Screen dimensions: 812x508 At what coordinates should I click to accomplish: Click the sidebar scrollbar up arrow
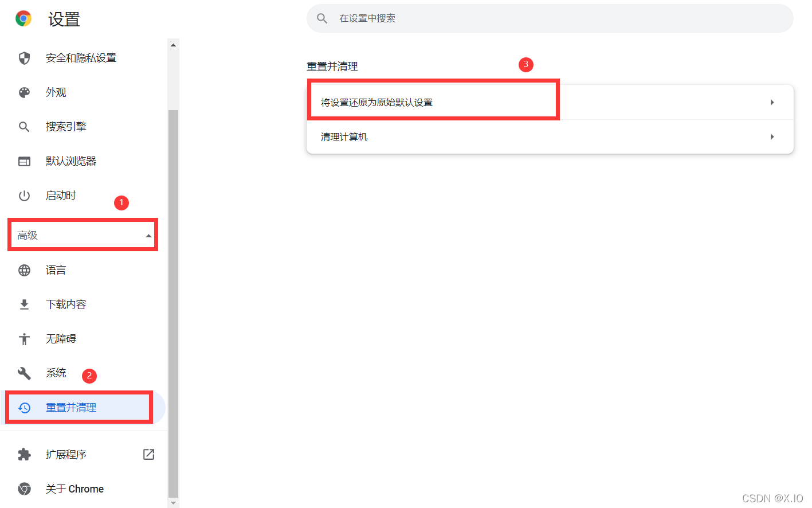(173, 45)
